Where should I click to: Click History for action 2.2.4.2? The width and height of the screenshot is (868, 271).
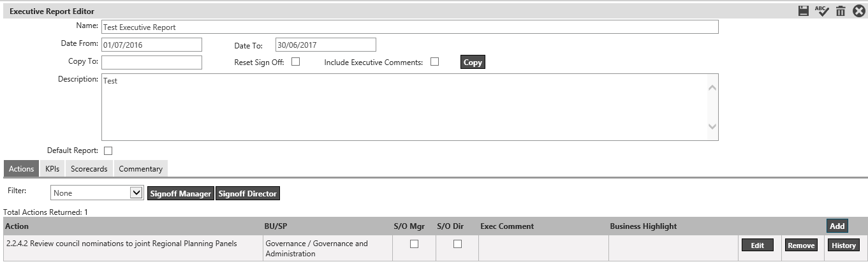(843, 245)
